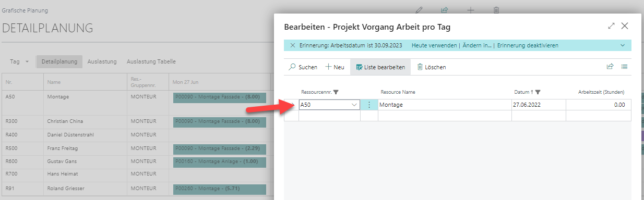Select A50 Montage Fassade (8.00) task bar
This screenshot has height=200, width=644.
(219, 97)
